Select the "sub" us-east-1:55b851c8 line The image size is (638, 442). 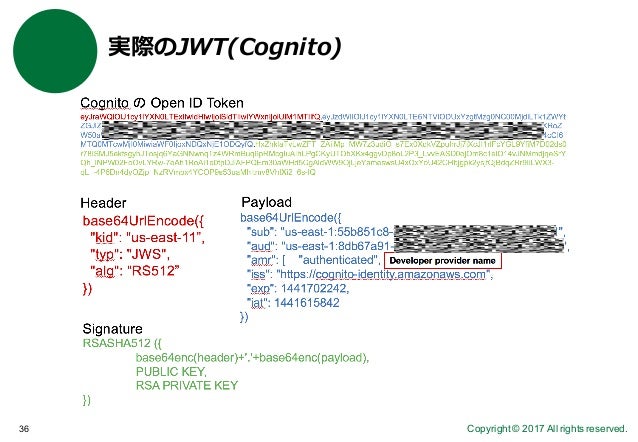point(406,232)
